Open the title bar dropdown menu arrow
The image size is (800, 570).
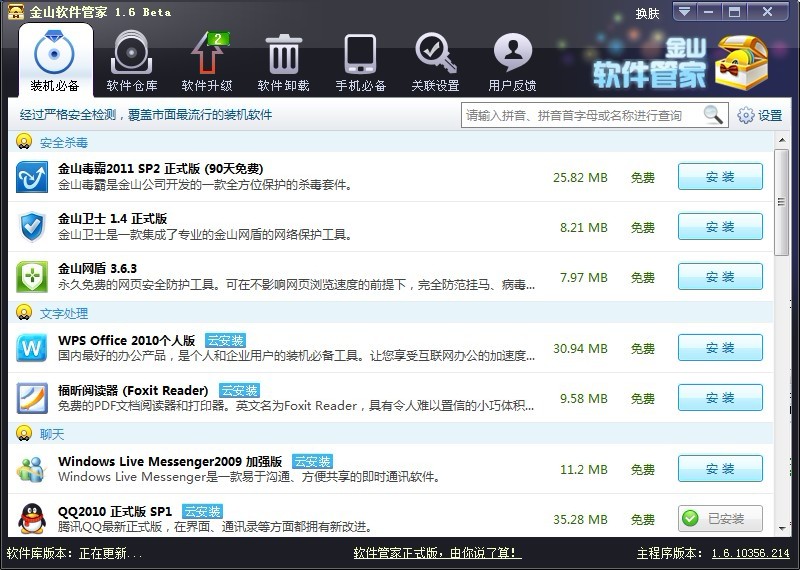(683, 12)
